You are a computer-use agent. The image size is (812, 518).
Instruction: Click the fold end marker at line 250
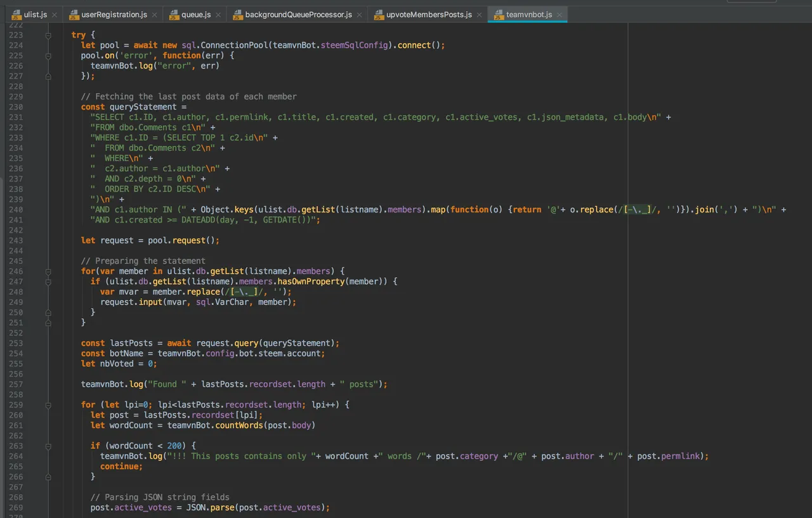point(48,313)
